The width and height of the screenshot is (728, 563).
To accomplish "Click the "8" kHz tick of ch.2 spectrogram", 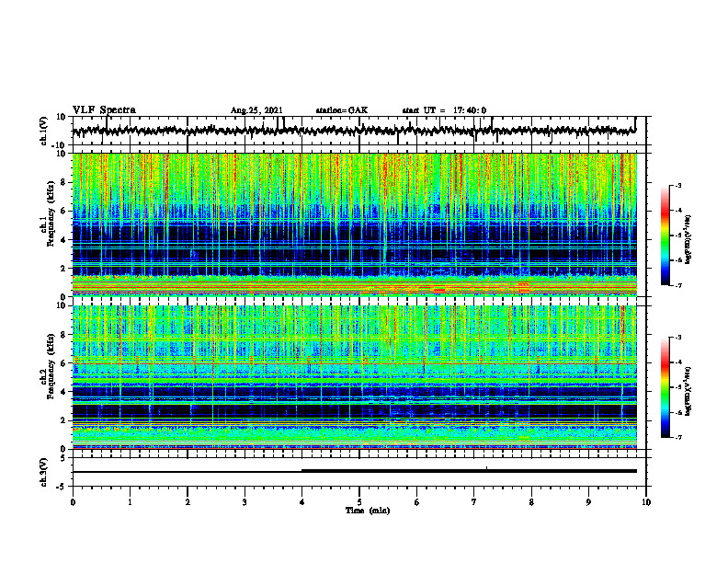I will [64, 335].
